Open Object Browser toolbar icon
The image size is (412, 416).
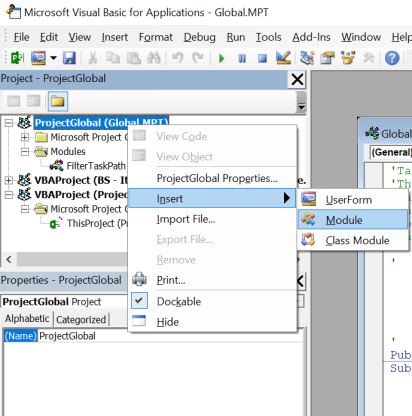pyautogui.click(x=348, y=58)
